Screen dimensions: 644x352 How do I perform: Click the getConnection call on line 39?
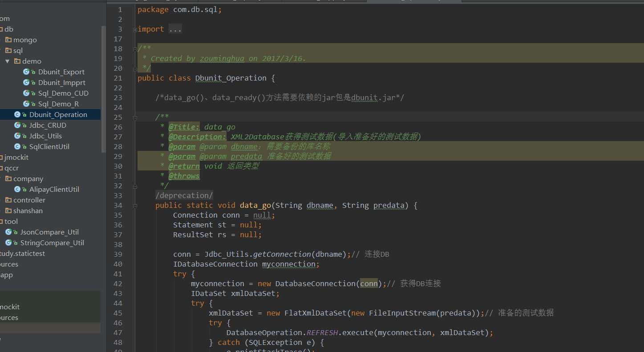pos(282,254)
